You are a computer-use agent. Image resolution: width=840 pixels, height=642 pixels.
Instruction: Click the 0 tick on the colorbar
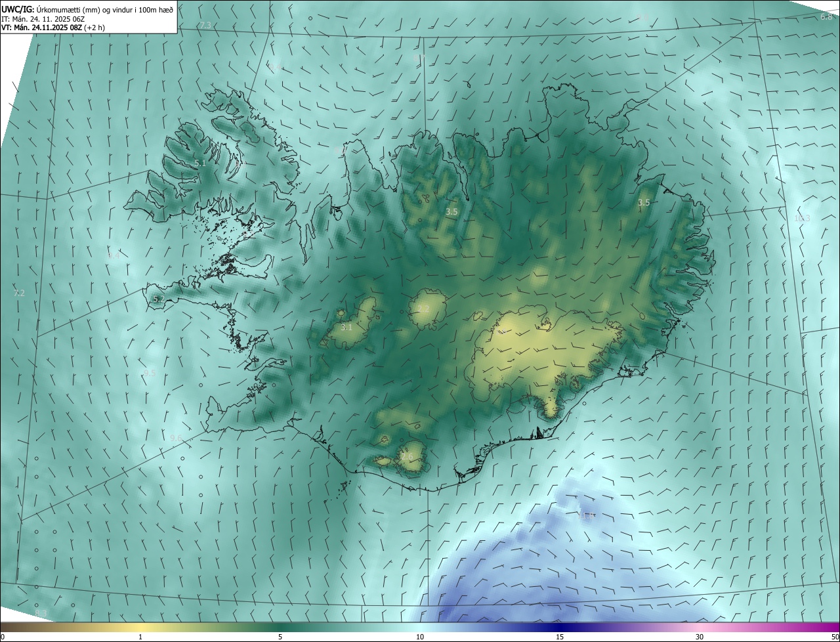[3, 637]
